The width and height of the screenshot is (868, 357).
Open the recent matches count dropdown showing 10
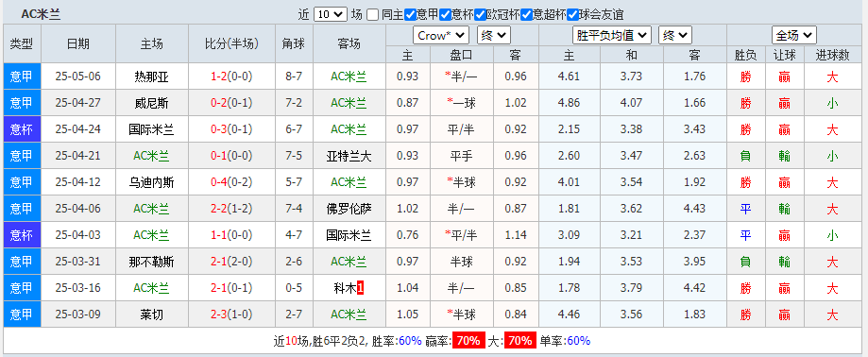click(331, 14)
